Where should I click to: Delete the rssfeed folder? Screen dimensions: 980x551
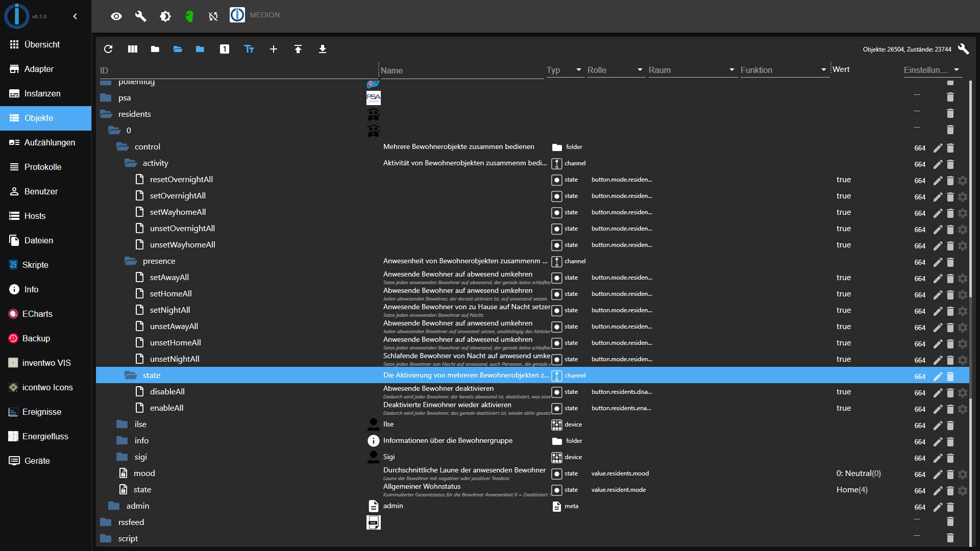(x=950, y=521)
